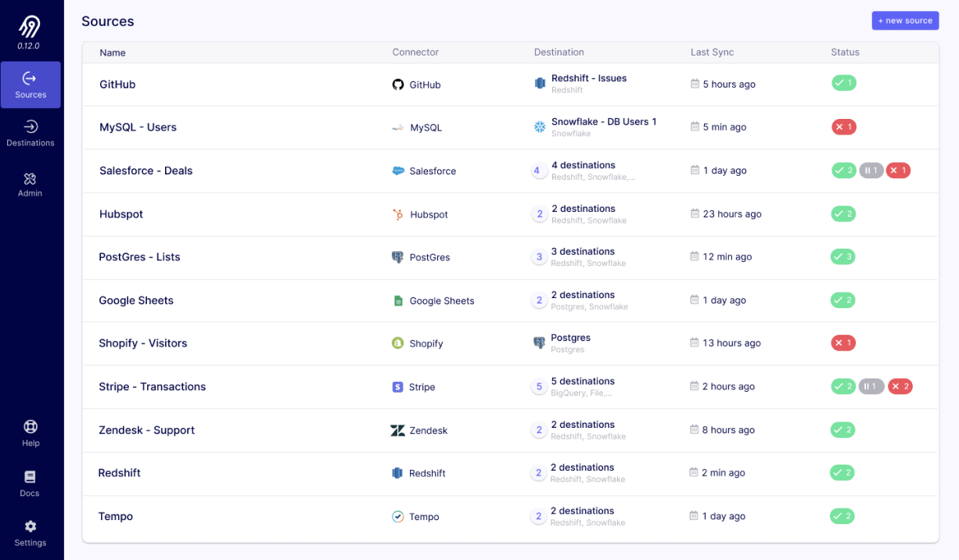Open Settings via the gear icon

tap(30, 527)
